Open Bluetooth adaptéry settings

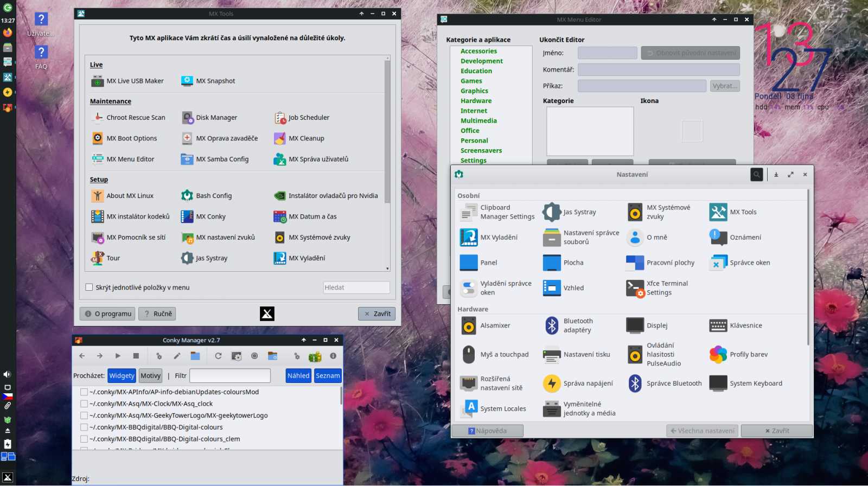click(569, 325)
